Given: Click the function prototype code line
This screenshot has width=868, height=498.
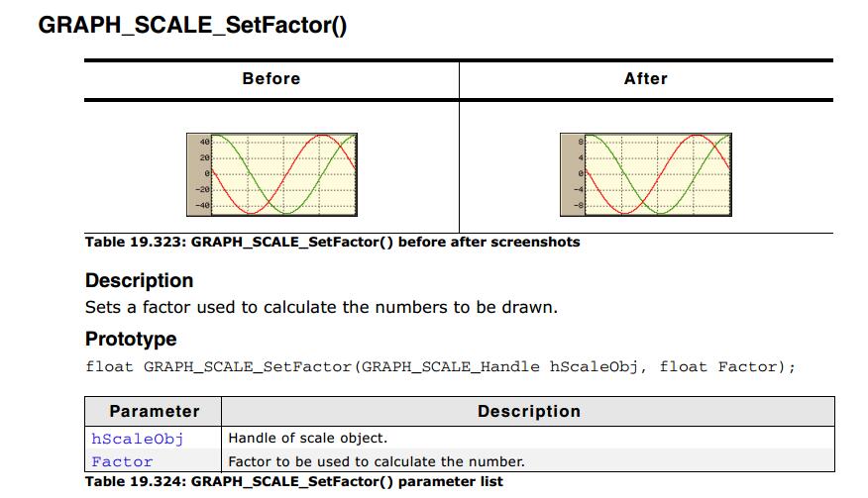Looking at the screenshot, I should (x=441, y=367).
